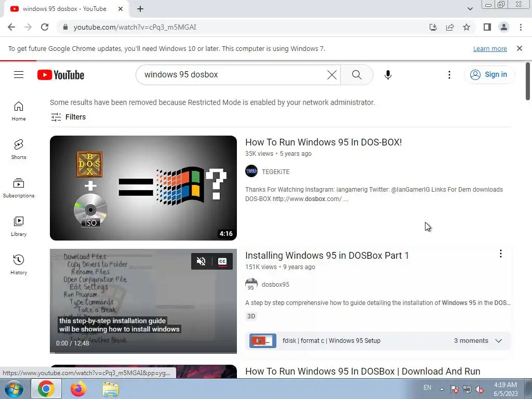Click the installation guide preview thumbnail
The width and height of the screenshot is (532, 399).
(x=143, y=301)
